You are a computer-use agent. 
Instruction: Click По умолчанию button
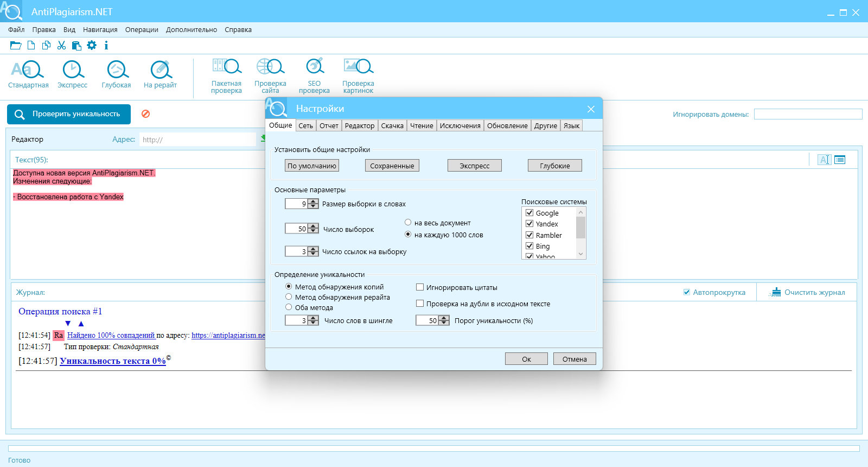tap(312, 166)
